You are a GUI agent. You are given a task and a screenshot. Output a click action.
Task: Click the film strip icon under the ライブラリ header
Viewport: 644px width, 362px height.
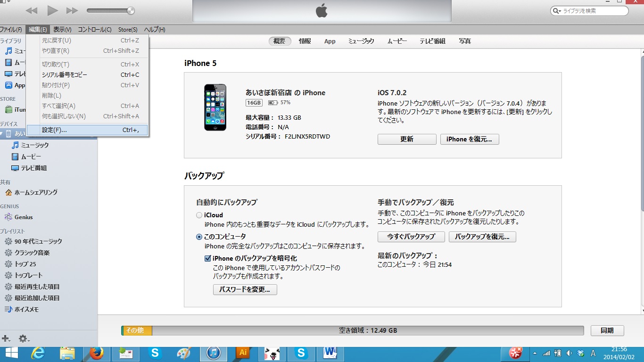[x=8, y=62]
